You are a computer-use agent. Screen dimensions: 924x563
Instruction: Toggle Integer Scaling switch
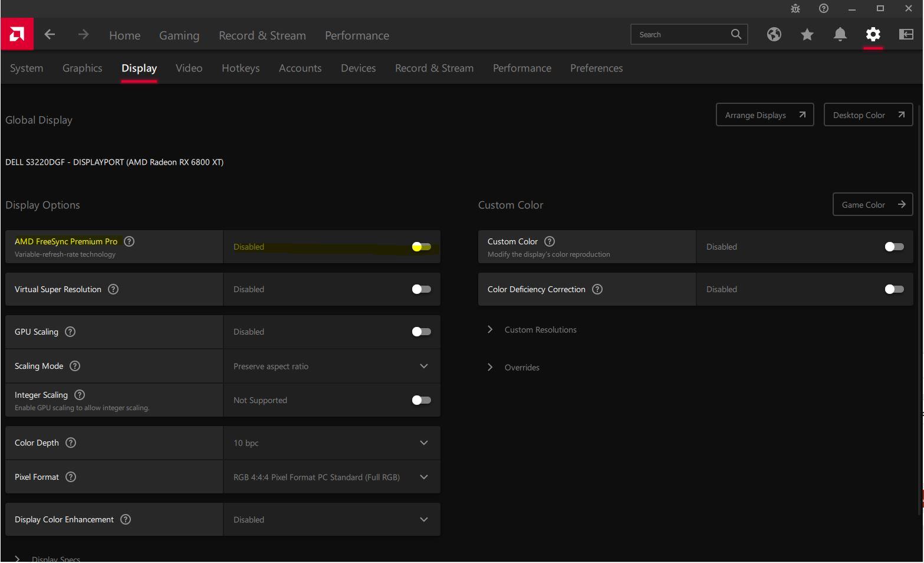pyautogui.click(x=422, y=400)
